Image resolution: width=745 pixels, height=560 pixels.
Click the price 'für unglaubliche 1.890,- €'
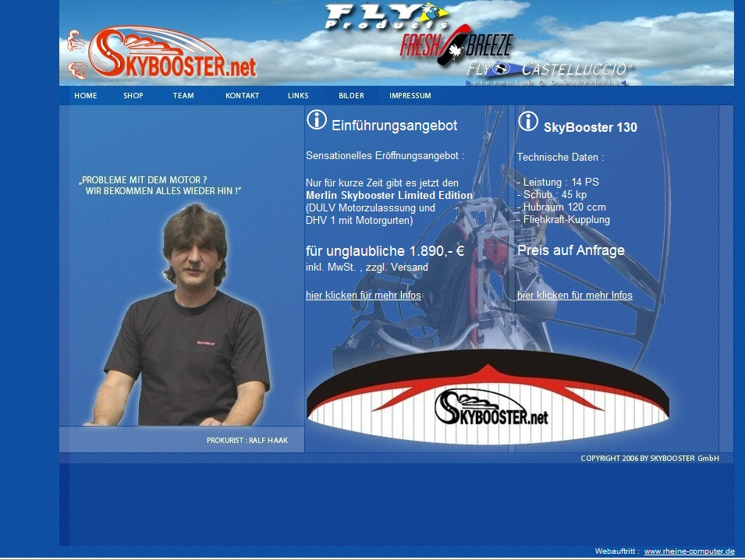385,251
